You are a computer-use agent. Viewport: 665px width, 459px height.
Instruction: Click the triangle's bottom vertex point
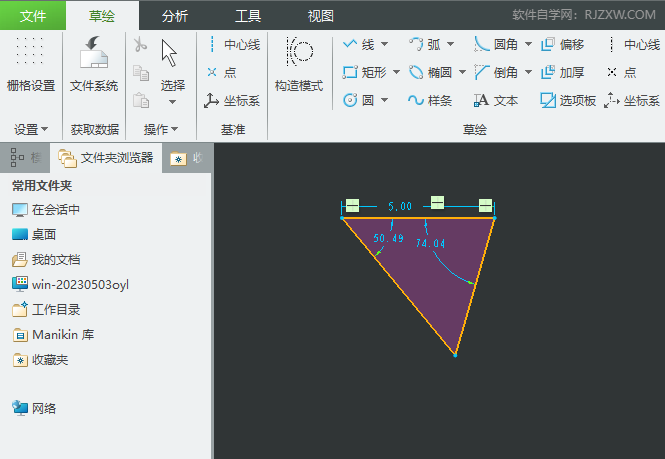point(455,355)
